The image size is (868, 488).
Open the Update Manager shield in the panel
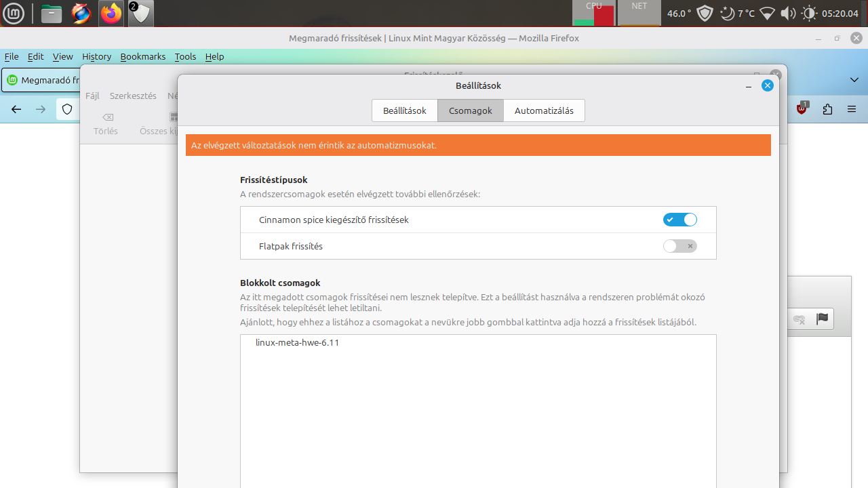(x=140, y=14)
